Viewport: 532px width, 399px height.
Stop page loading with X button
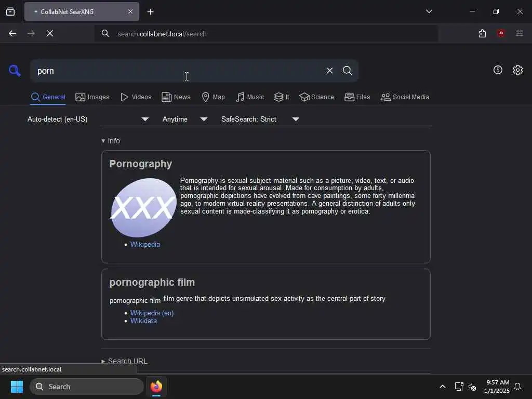tap(49, 33)
